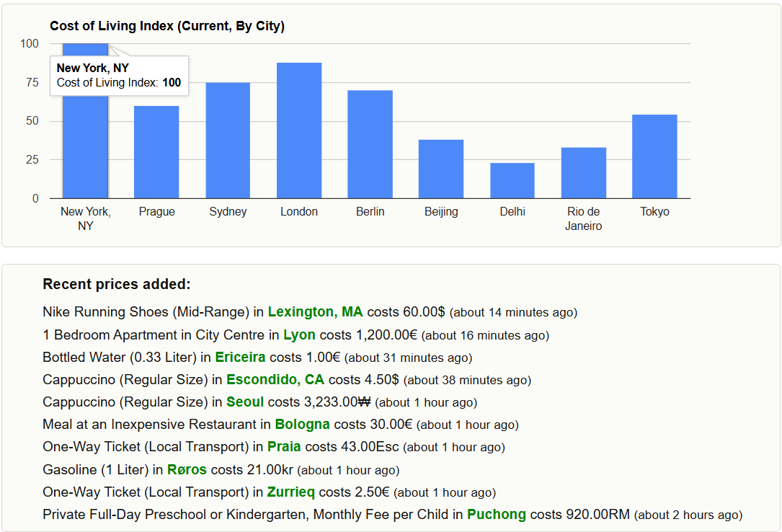
Task: Click the text Bottled Water (0.33 Liter)
Action: click(120, 357)
